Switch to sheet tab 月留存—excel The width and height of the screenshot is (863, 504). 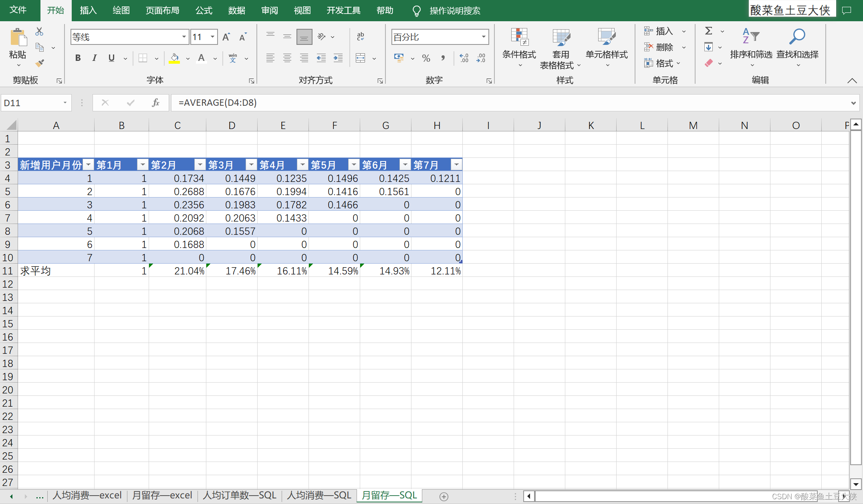(162, 496)
